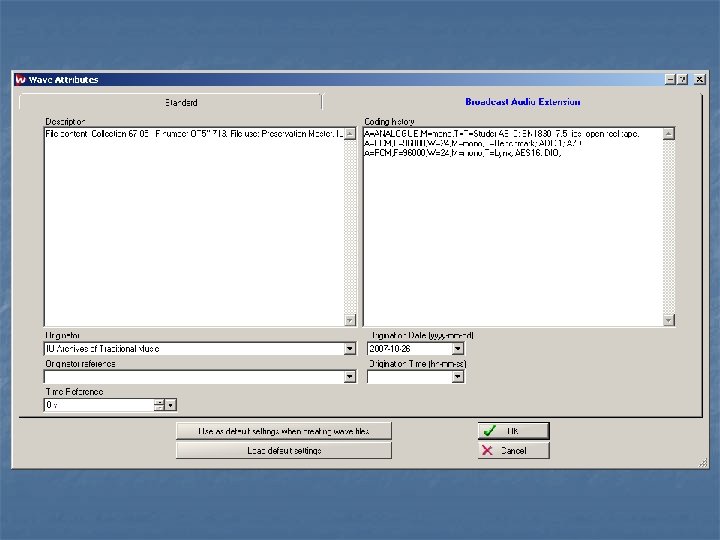Viewport: 720px width, 540px height.
Task: Click the Cancel button
Action: tap(513, 450)
